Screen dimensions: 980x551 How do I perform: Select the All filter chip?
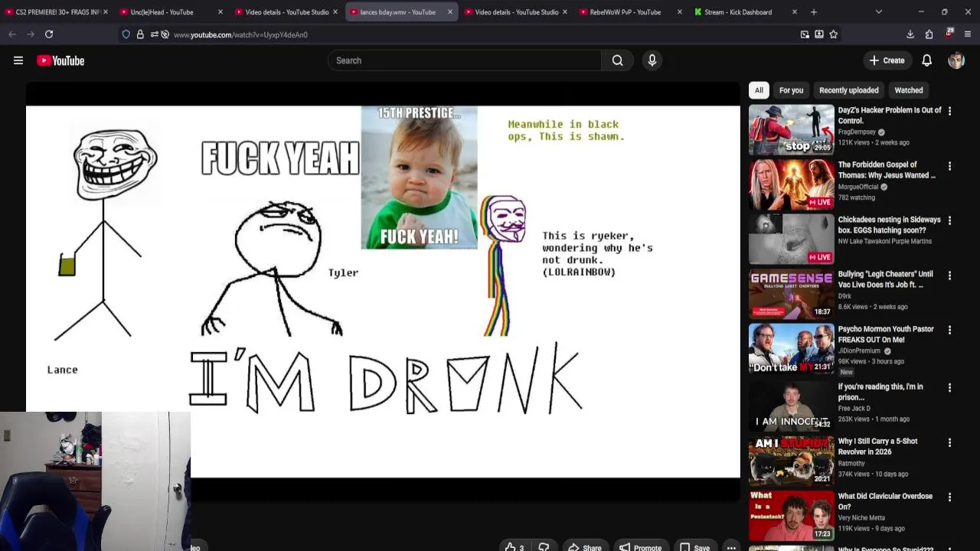click(759, 90)
